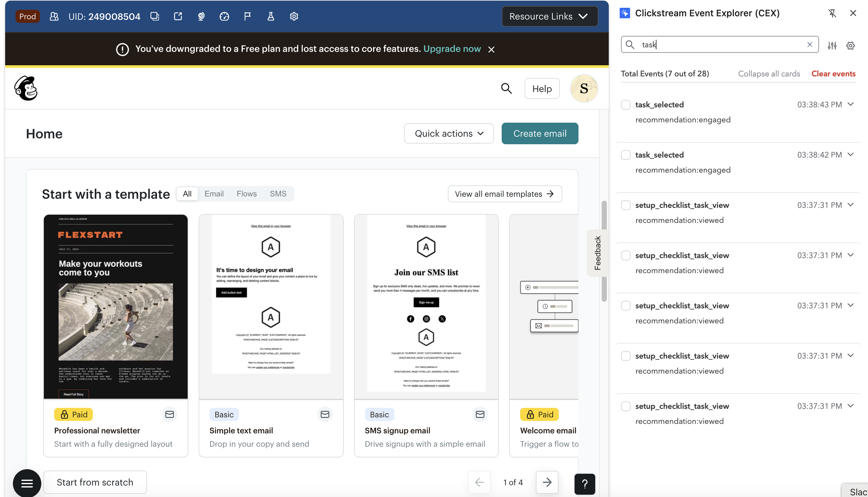The width and height of the screenshot is (868, 497).
Task: Open the Simple text email template thumbnail
Action: (271, 307)
